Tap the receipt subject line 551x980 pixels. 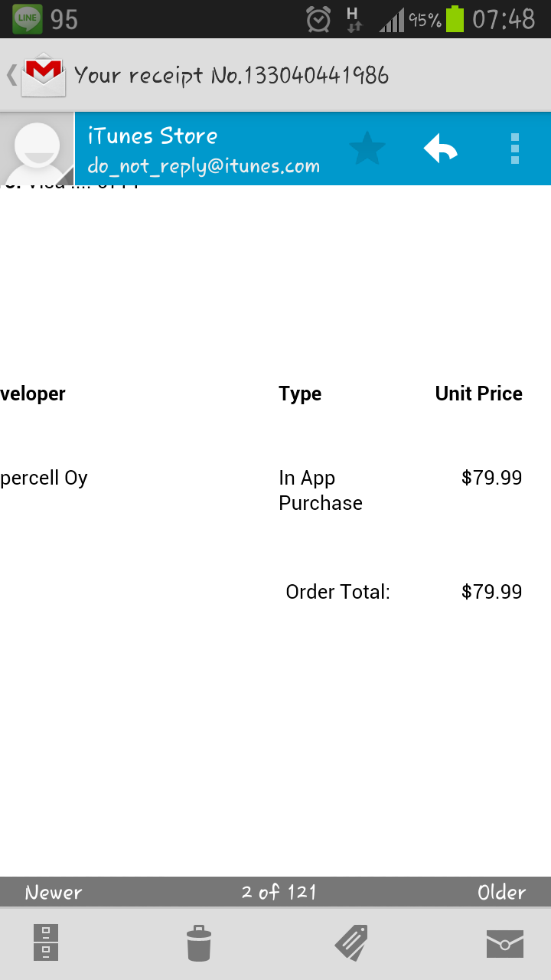(231, 75)
